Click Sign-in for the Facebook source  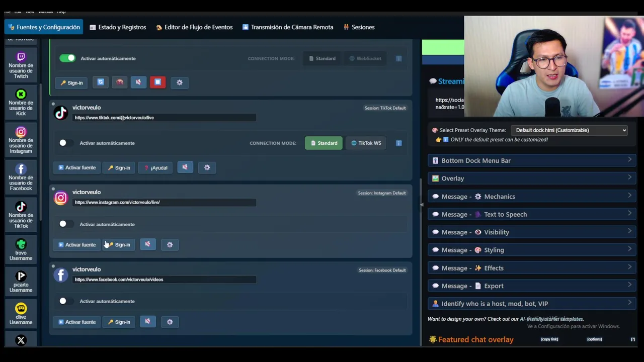[119, 322]
